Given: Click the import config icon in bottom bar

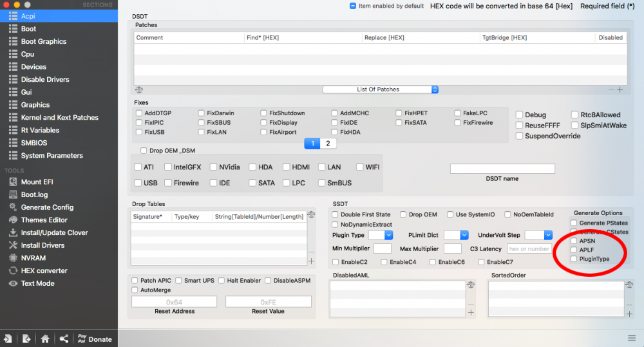Looking at the screenshot, I should point(8,339).
